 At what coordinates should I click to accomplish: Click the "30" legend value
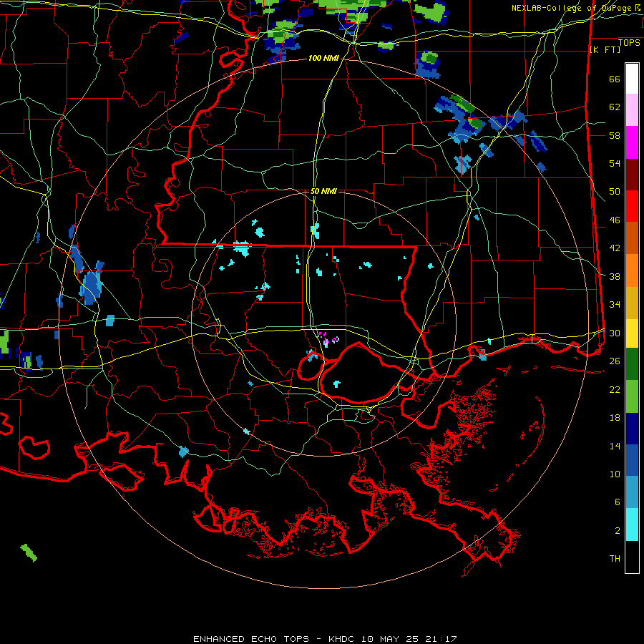click(615, 333)
